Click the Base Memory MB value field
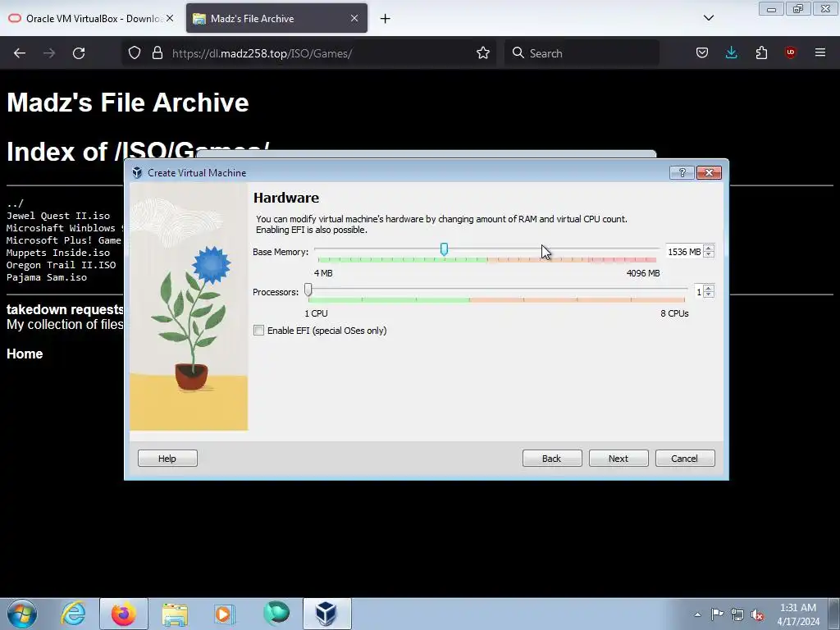The height and width of the screenshot is (630, 840). coord(684,251)
